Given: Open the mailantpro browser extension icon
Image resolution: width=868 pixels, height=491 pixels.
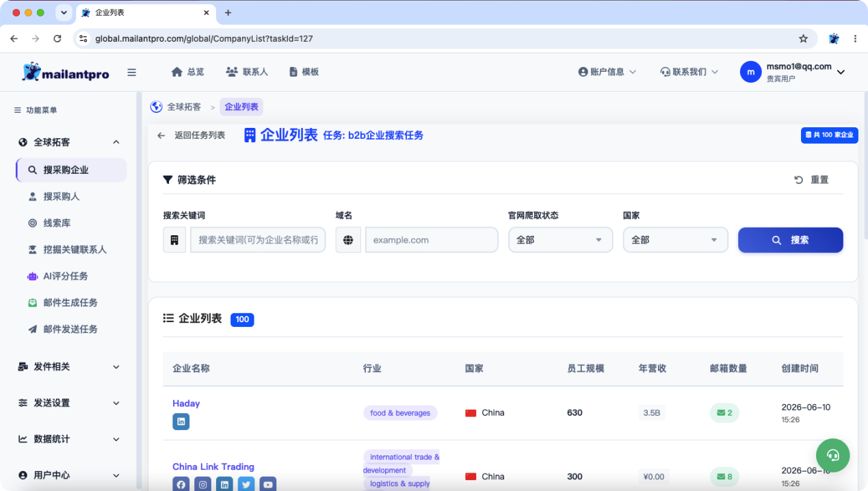Looking at the screenshot, I should pyautogui.click(x=834, y=39).
